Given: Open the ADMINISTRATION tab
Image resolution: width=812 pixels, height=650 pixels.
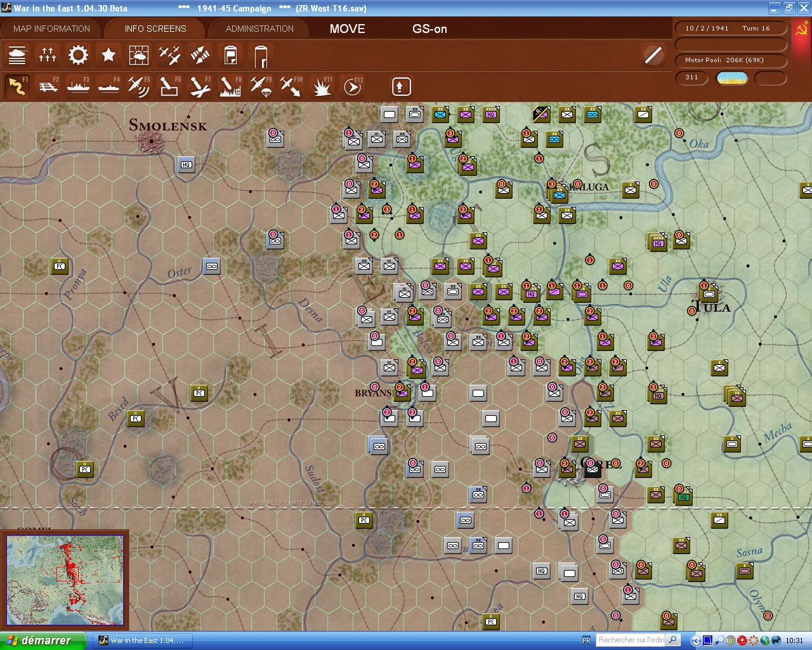Looking at the screenshot, I should click(259, 29).
